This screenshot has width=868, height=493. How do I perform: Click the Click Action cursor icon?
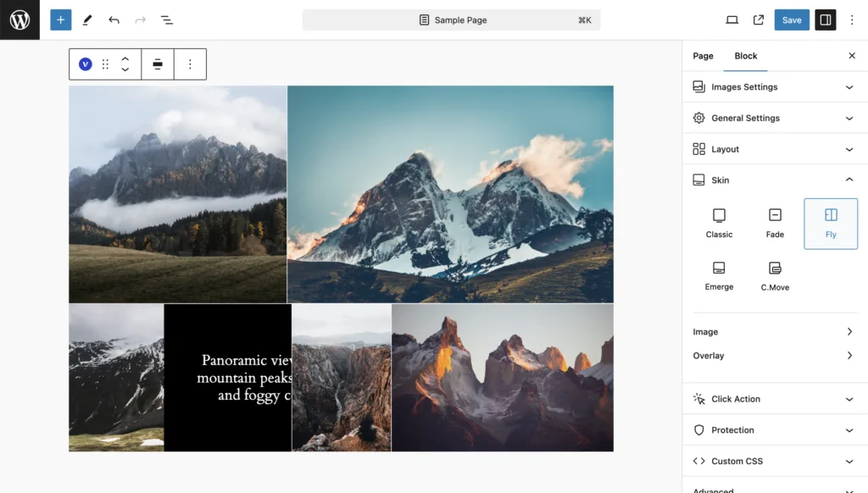[x=698, y=399]
